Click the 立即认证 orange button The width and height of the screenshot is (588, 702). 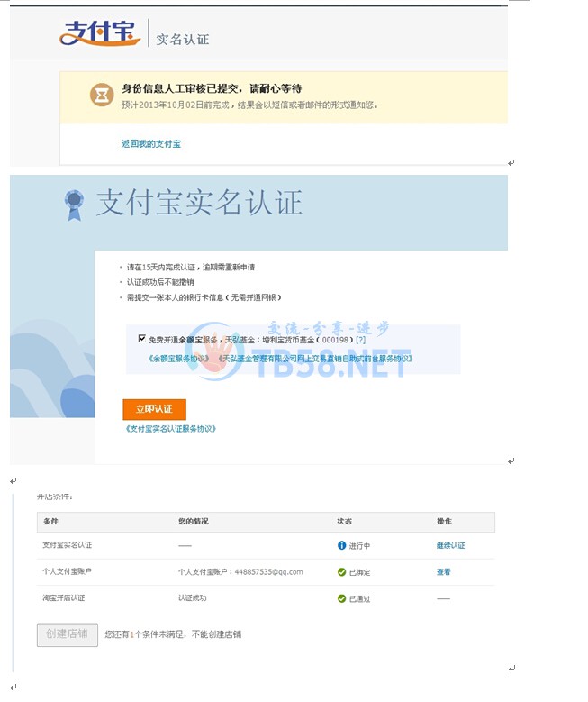pos(154,409)
